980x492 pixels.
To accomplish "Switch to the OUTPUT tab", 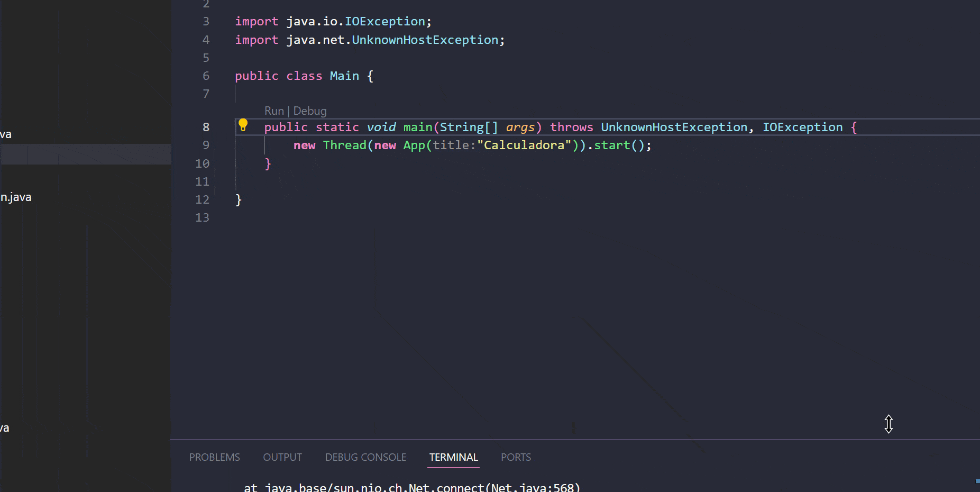I will [x=282, y=457].
